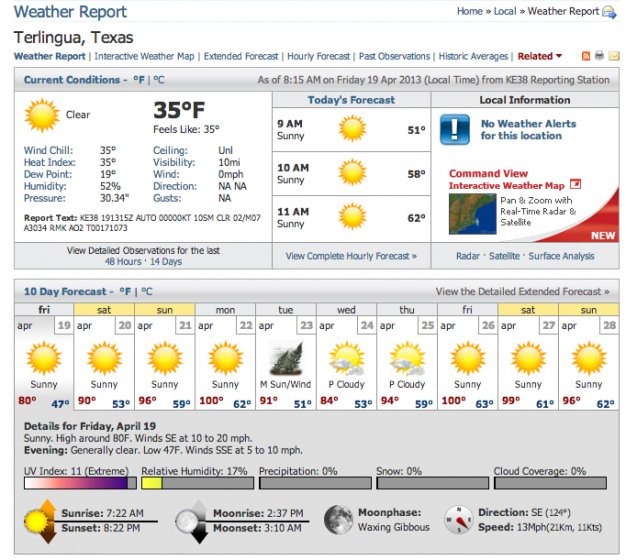Click the Command View map thumbnail
The height and width of the screenshot is (560, 626).
[476, 217]
